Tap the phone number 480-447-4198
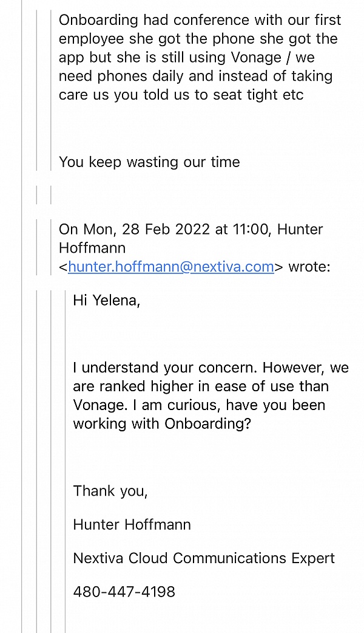 (x=124, y=591)
